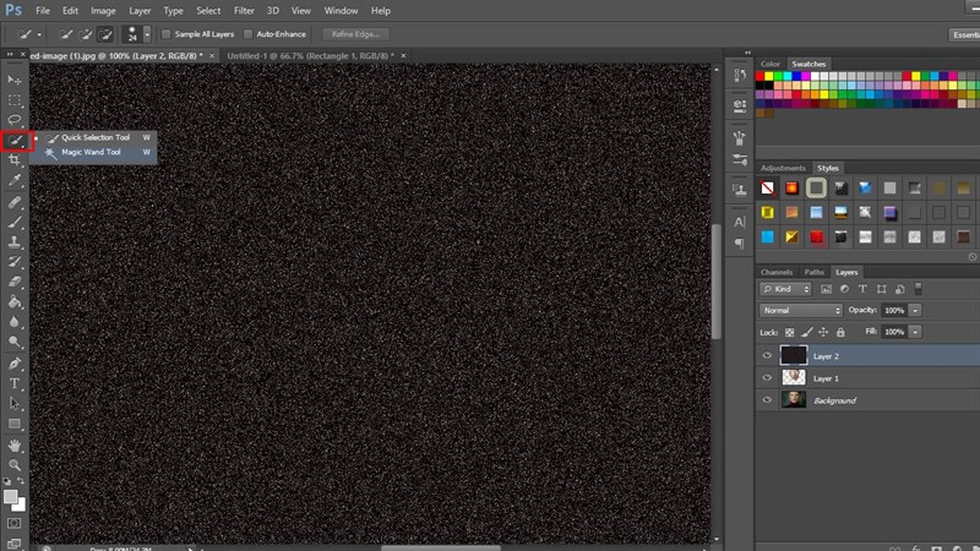Click the lock all icon

[841, 333]
